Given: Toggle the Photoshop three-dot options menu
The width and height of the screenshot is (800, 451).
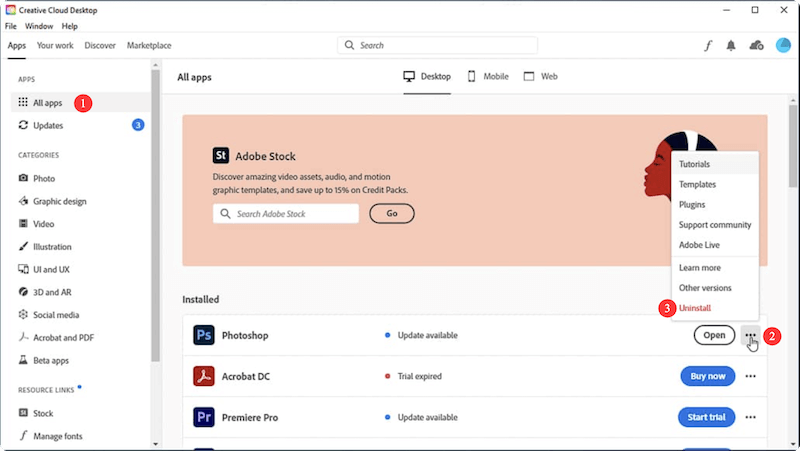Looking at the screenshot, I should (751, 335).
